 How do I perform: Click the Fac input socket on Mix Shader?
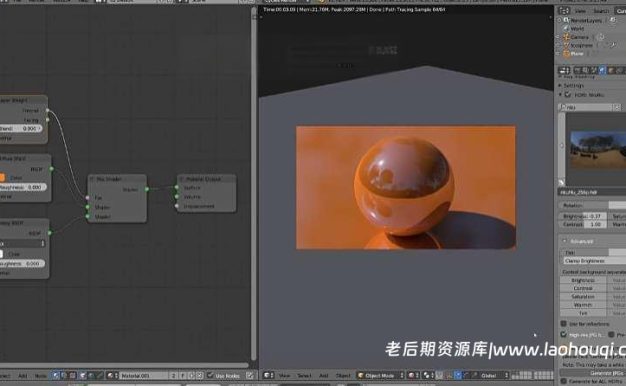pos(87,198)
